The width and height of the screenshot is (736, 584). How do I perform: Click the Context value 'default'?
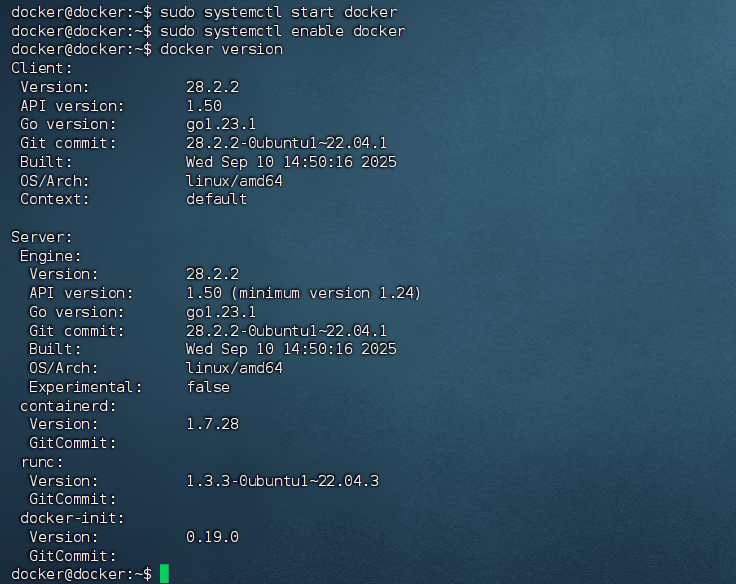pos(216,199)
